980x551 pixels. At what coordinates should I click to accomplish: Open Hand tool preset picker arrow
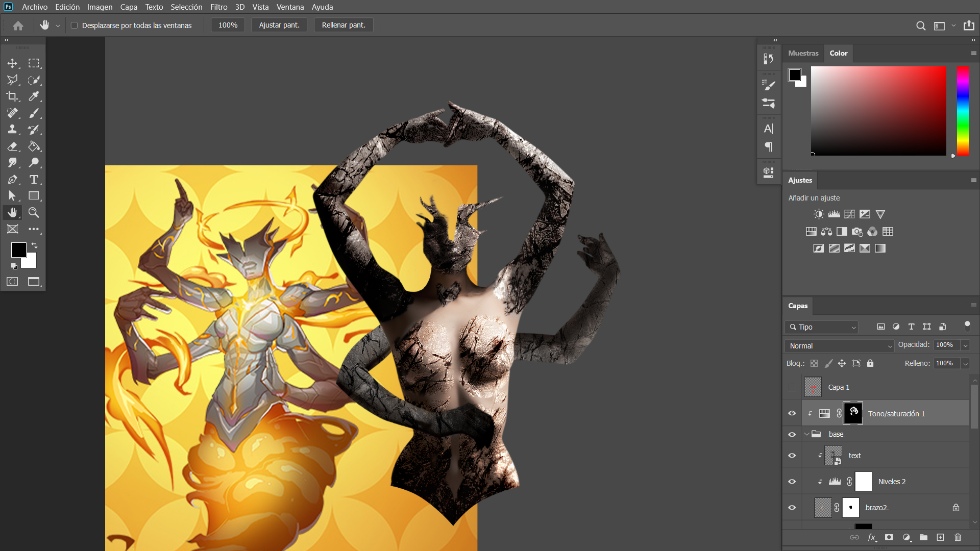[58, 26]
